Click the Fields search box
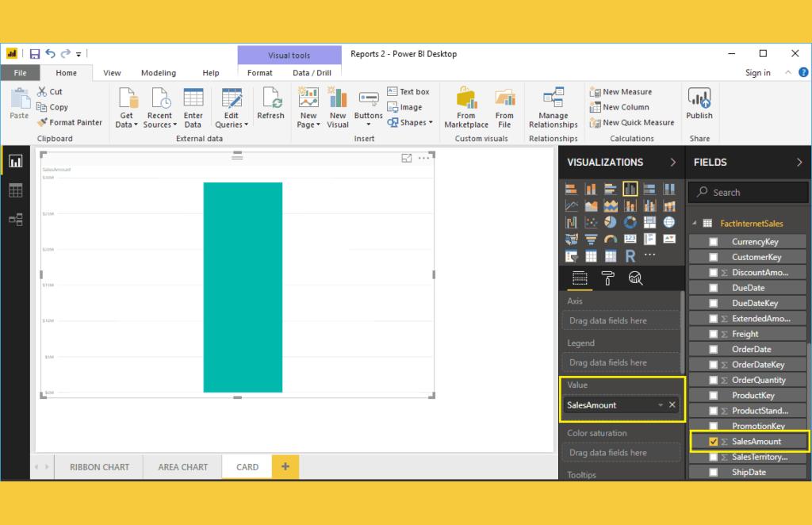 [x=749, y=192]
